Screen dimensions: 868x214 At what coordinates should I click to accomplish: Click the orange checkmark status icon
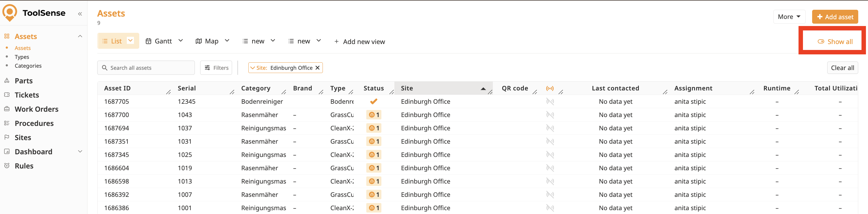pos(373,101)
